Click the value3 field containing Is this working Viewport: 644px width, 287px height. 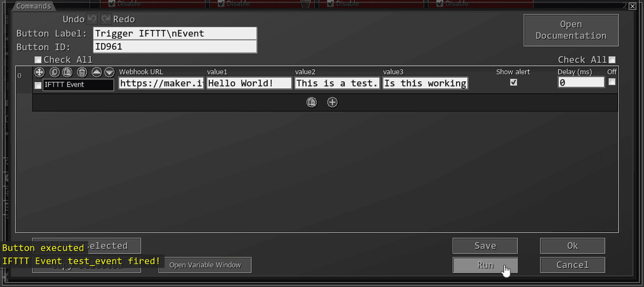(426, 83)
